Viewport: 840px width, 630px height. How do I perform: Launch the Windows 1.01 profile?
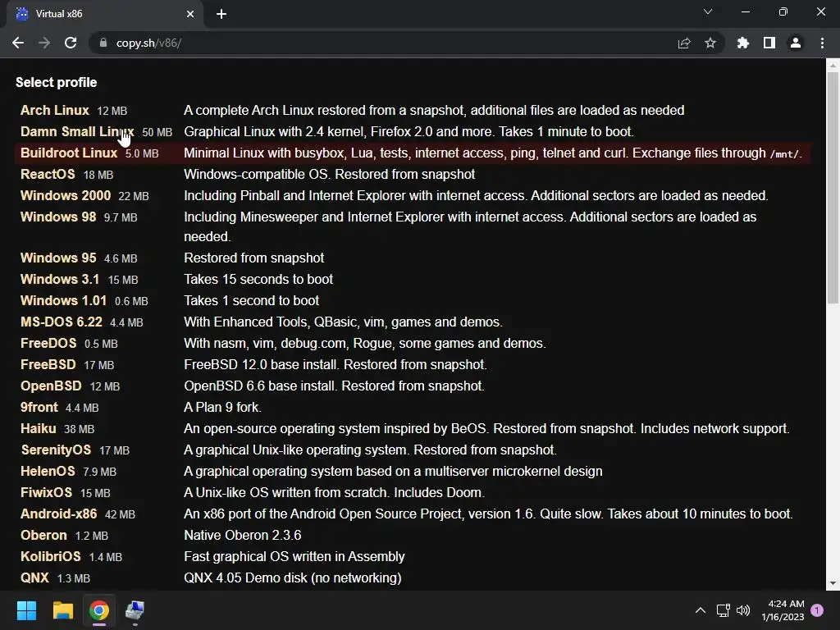[63, 301]
